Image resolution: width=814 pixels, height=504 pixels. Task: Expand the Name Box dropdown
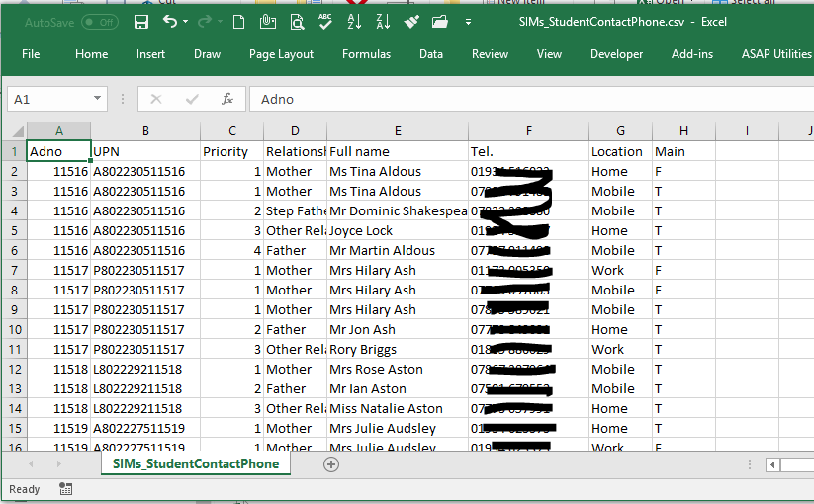[x=97, y=99]
